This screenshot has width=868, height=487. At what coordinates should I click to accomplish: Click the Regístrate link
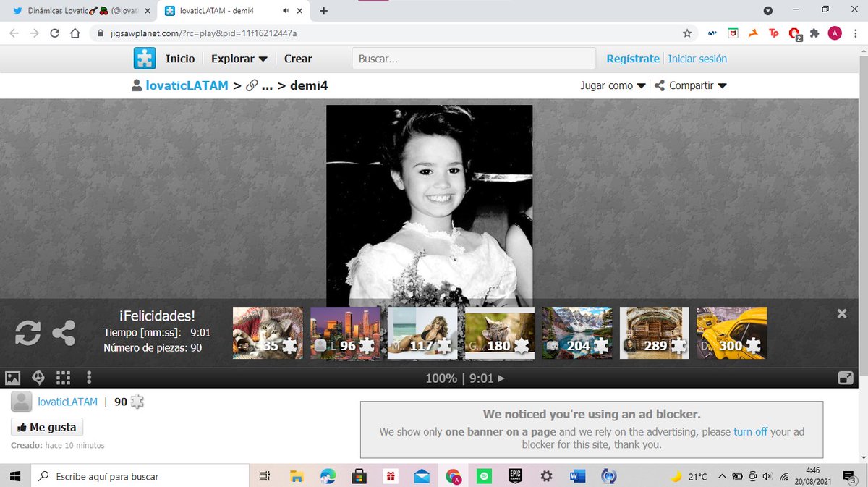point(633,59)
